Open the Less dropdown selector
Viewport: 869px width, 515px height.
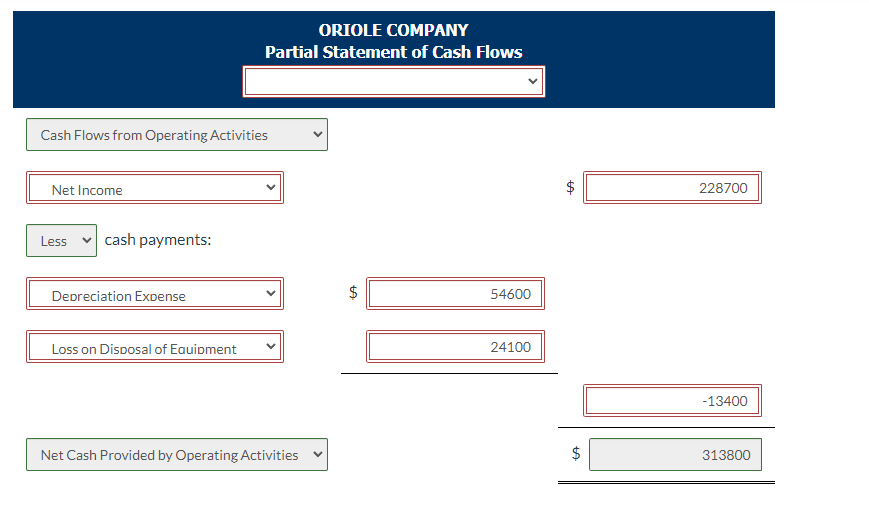tap(61, 241)
